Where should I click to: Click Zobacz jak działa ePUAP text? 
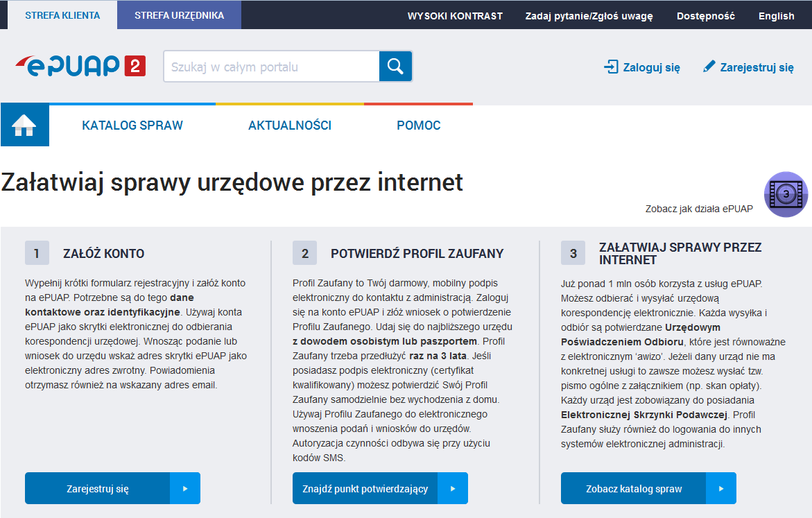click(x=699, y=209)
